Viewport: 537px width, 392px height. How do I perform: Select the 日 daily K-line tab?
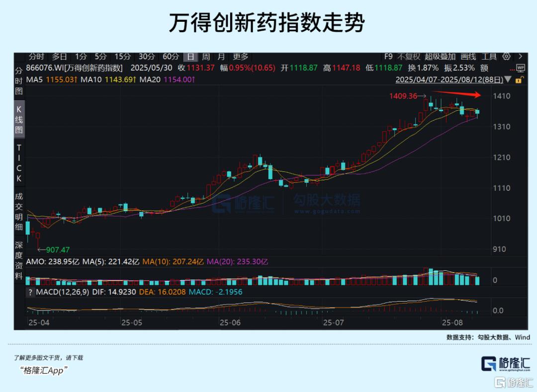(191, 57)
